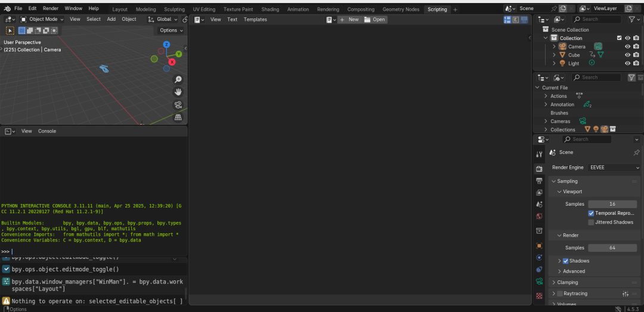Open the Collection properties tab

point(539,231)
